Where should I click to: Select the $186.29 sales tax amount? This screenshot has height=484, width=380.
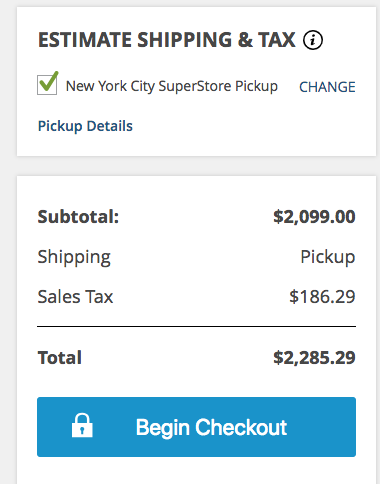(x=322, y=297)
